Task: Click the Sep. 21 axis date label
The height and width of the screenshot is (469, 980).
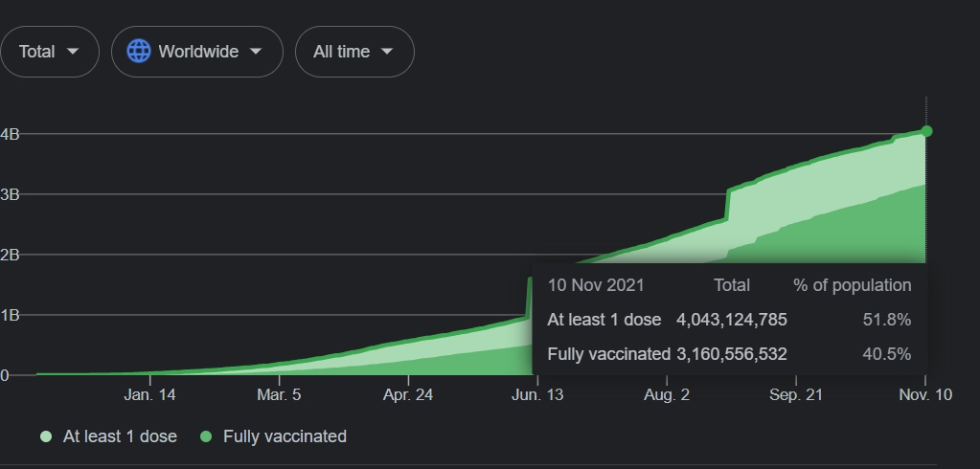Action: (x=796, y=394)
